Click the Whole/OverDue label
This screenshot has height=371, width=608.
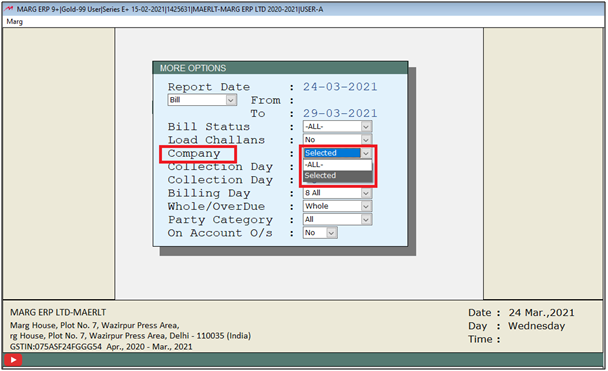[x=216, y=206]
